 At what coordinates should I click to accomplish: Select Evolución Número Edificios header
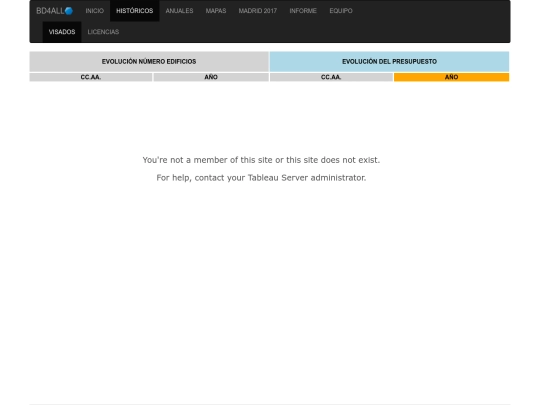pos(149,62)
